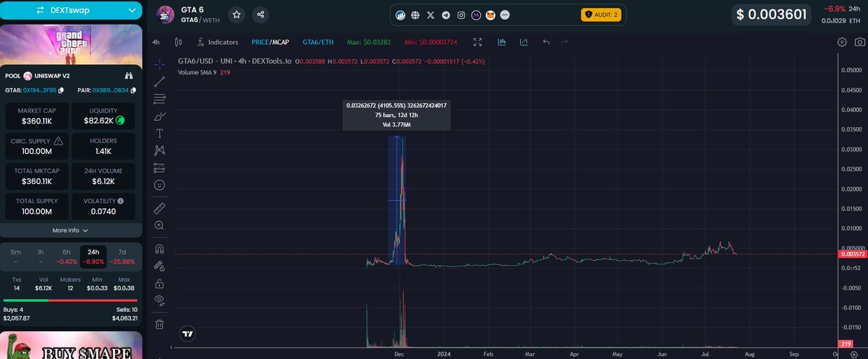The height and width of the screenshot is (359, 868).
Task: Click the line chart layout icon
Action: click(x=523, y=43)
